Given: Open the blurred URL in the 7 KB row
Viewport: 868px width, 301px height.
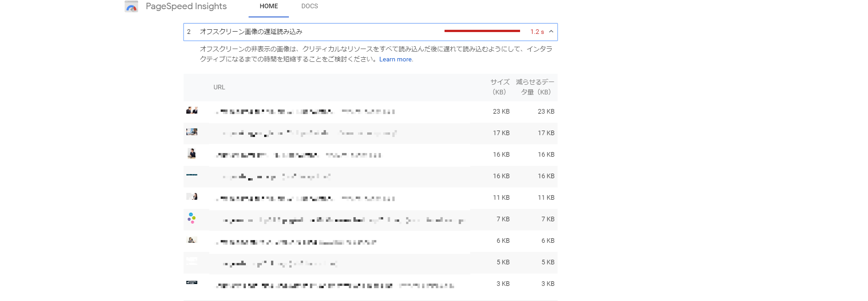Looking at the screenshot, I should pos(342,220).
